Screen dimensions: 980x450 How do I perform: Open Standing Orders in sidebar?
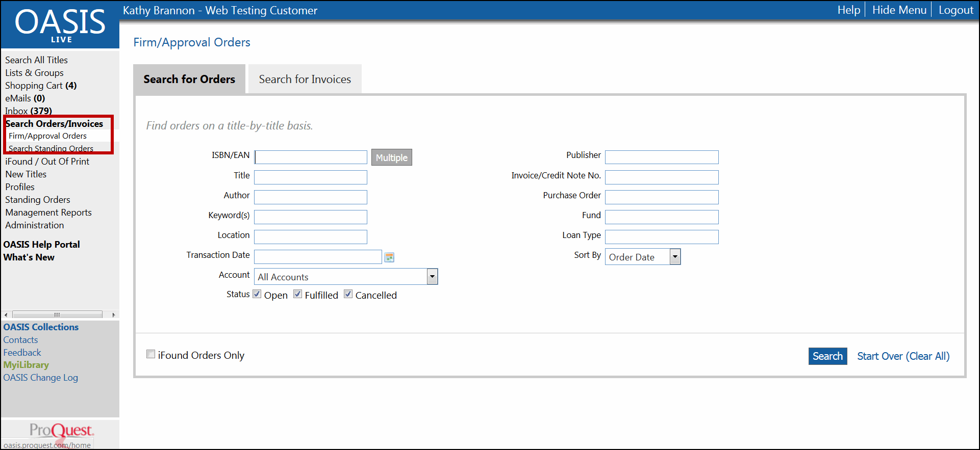[38, 200]
